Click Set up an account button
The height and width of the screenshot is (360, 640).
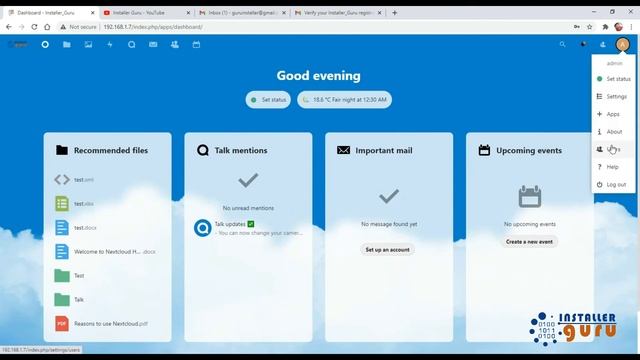click(x=387, y=249)
